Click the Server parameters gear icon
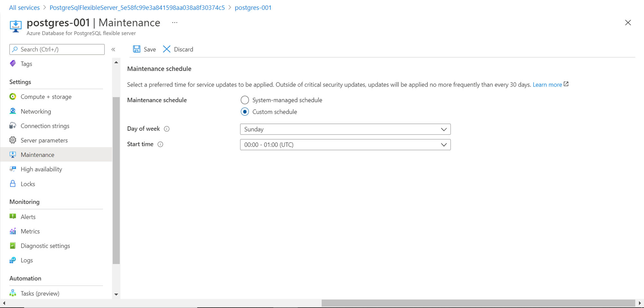The height and width of the screenshot is (308, 644). point(13,140)
